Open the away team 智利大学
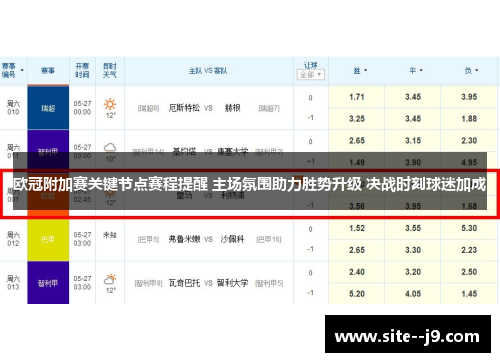 pyautogui.click(x=232, y=283)
